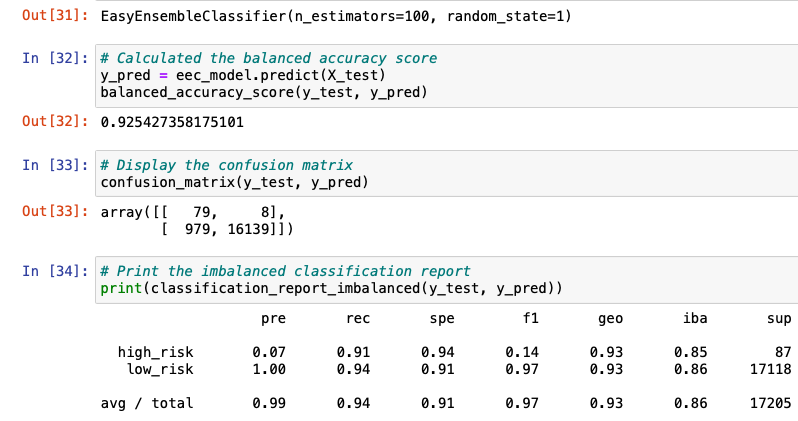
Task: Click low_risk precision value 1.00
Action: 269,369
